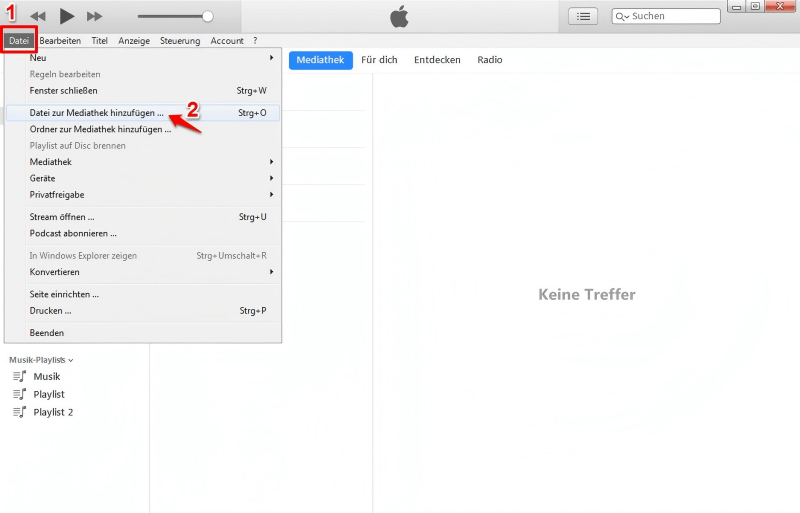Open the Bearbeiten menu
The height and width of the screenshot is (513, 800).
coord(60,40)
